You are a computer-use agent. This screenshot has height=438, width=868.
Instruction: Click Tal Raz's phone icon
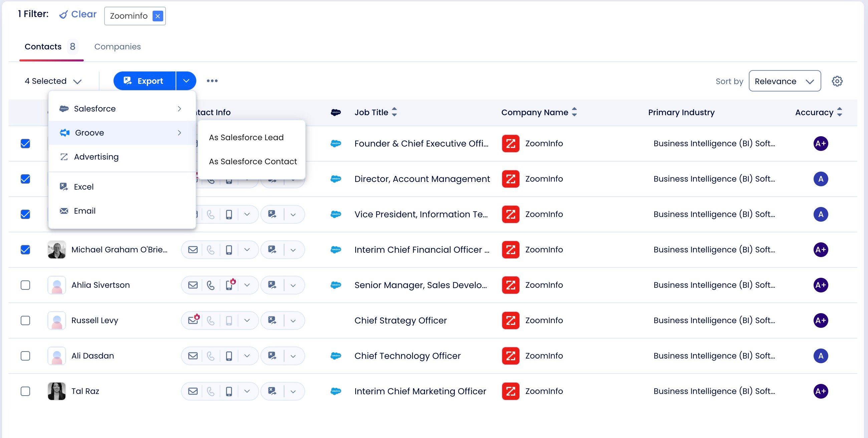(x=211, y=391)
